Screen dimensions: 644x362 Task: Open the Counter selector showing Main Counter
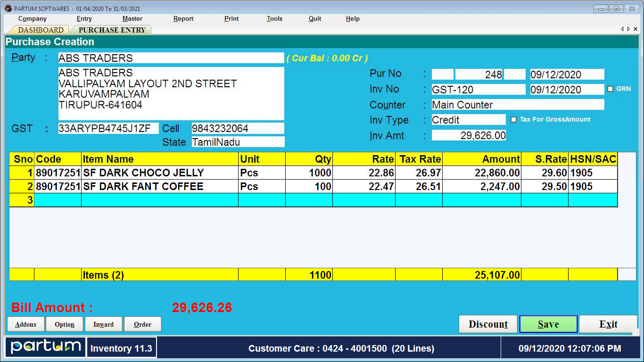[x=518, y=105]
